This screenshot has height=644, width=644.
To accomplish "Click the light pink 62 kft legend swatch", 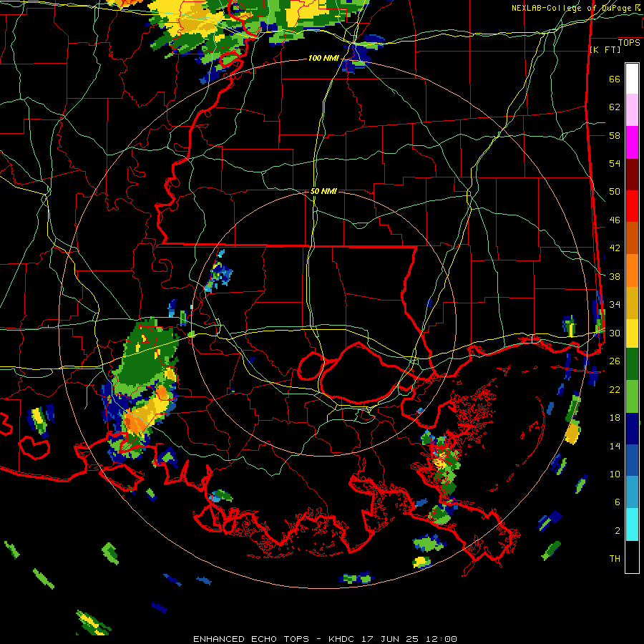I will 632,109.
